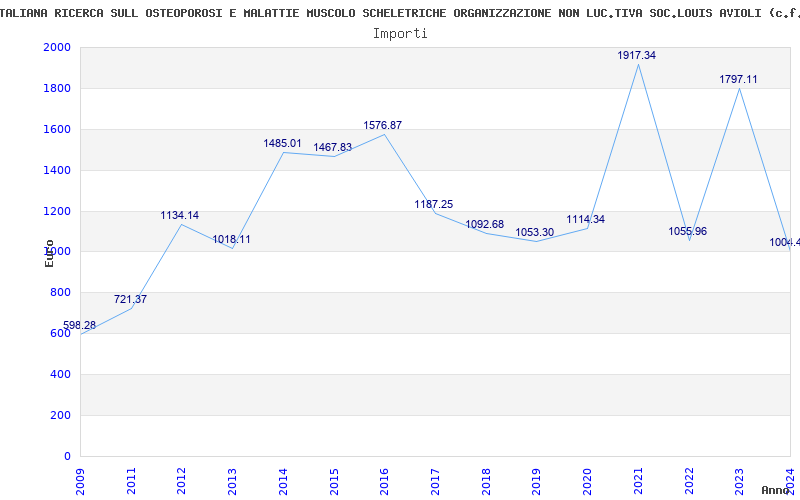Click the Anno x-axis caption
Screen dimensions: 800x500
pyautogui.click(x=778, y=490)
